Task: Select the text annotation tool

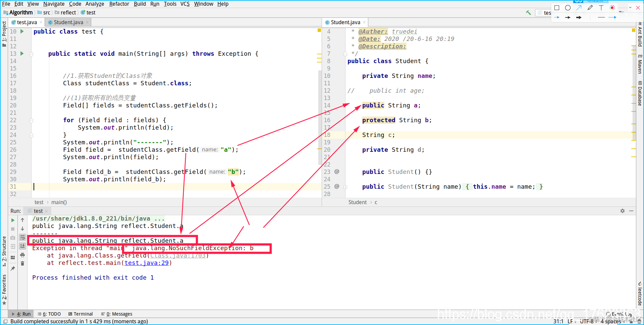Action: 601,8
